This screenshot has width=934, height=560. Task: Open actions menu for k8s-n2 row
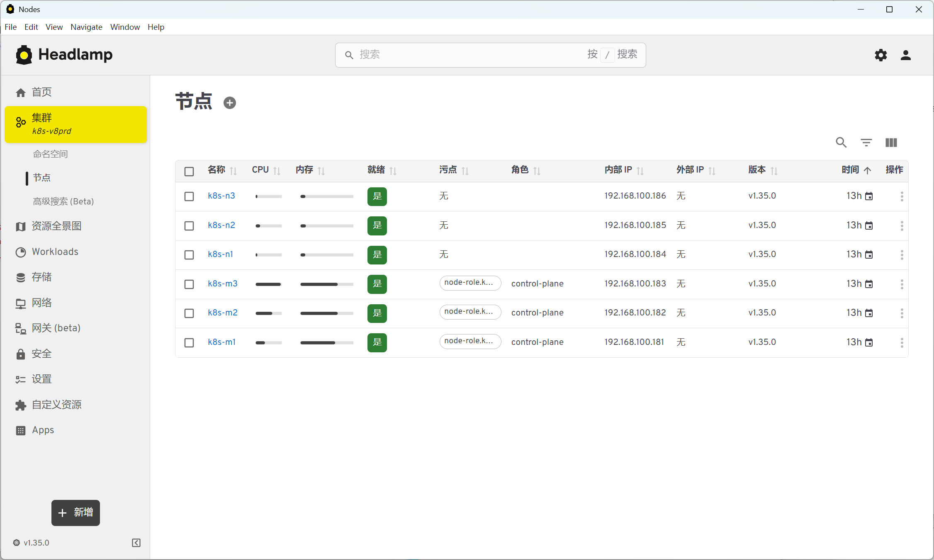pos(902,226)
